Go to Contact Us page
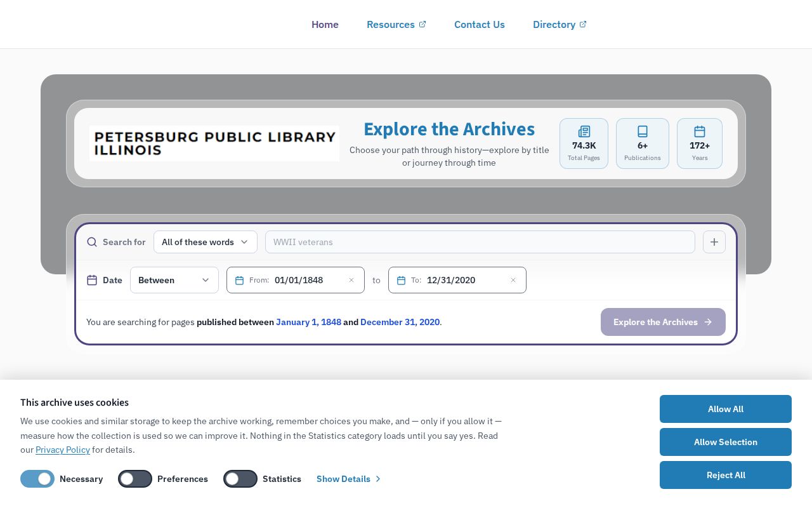This screenshot has height=508, width=812. pyautogui.click(x=480, y=24)
